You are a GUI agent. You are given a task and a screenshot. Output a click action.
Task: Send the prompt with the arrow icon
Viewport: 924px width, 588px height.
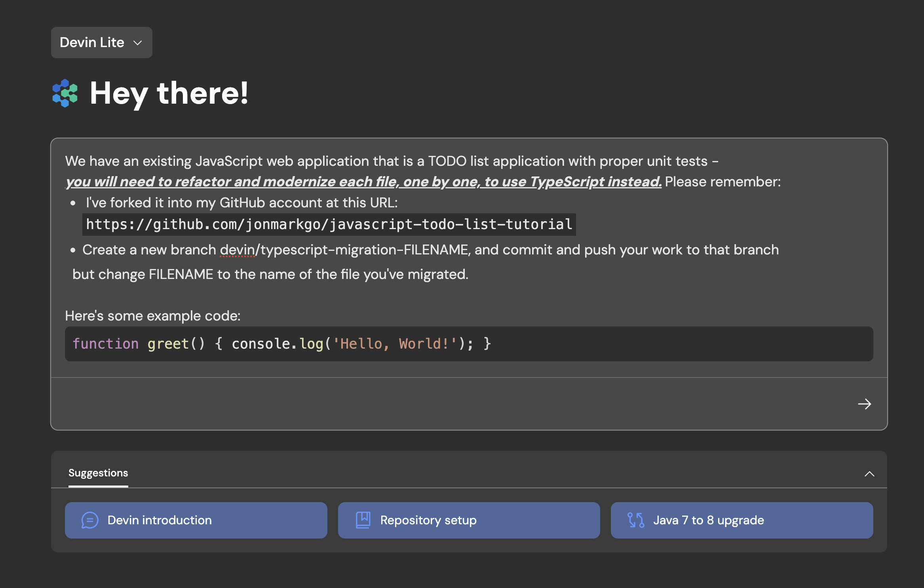864,404
